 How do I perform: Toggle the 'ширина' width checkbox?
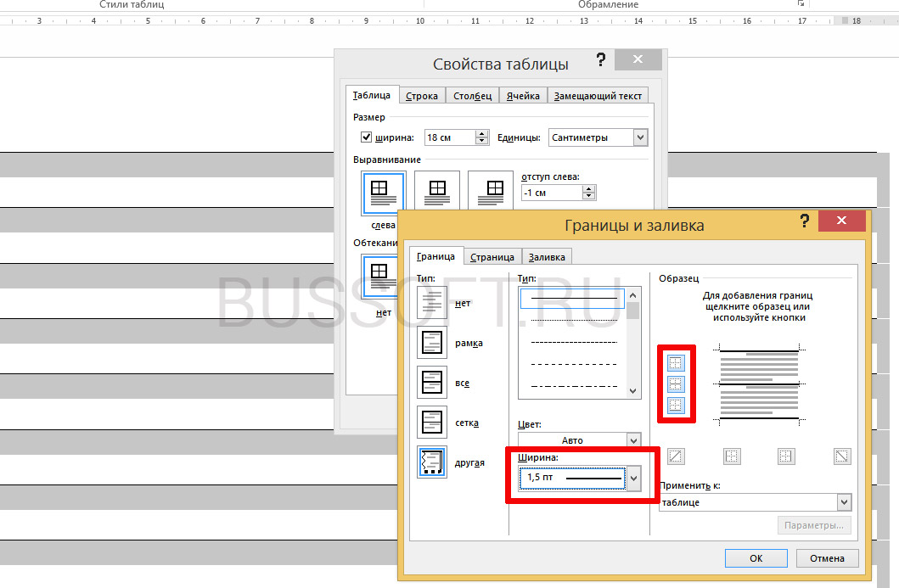click(367, 137)
